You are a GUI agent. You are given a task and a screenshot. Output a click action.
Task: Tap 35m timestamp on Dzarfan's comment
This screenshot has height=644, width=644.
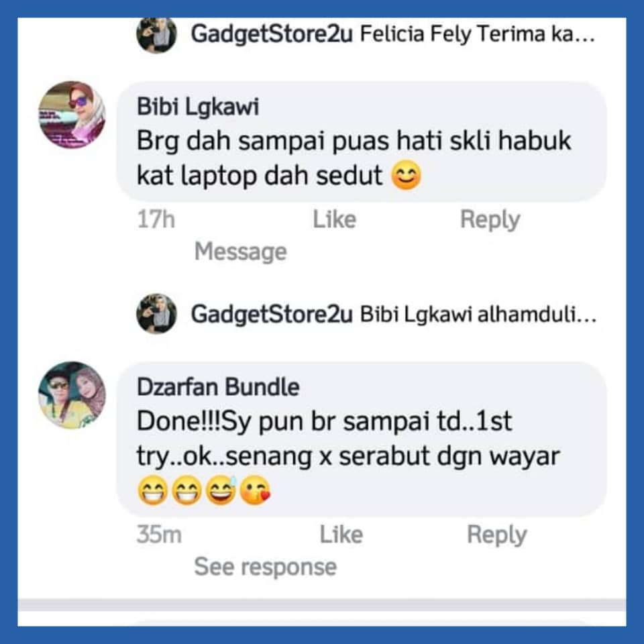pos(159,535)
